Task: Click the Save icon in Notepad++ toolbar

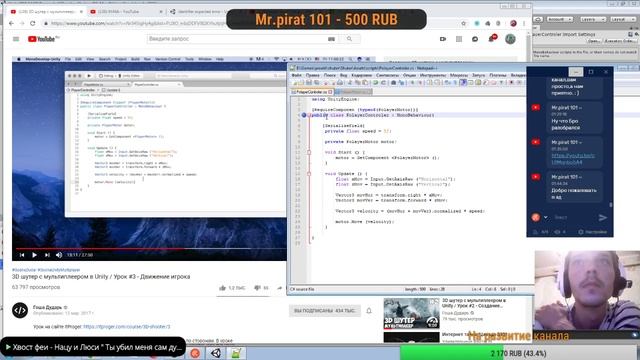Action: pyautogui.click(x=309, y=83)
